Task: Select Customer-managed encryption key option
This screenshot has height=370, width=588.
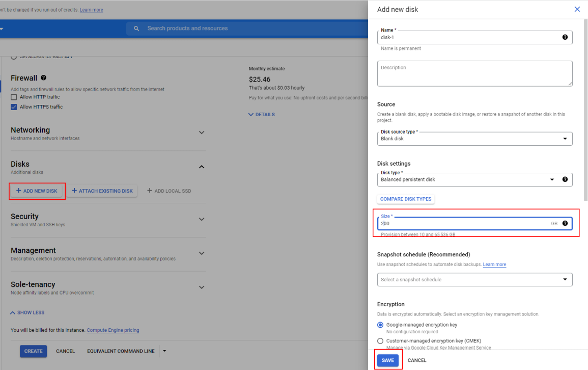Action: pos(380,341)
